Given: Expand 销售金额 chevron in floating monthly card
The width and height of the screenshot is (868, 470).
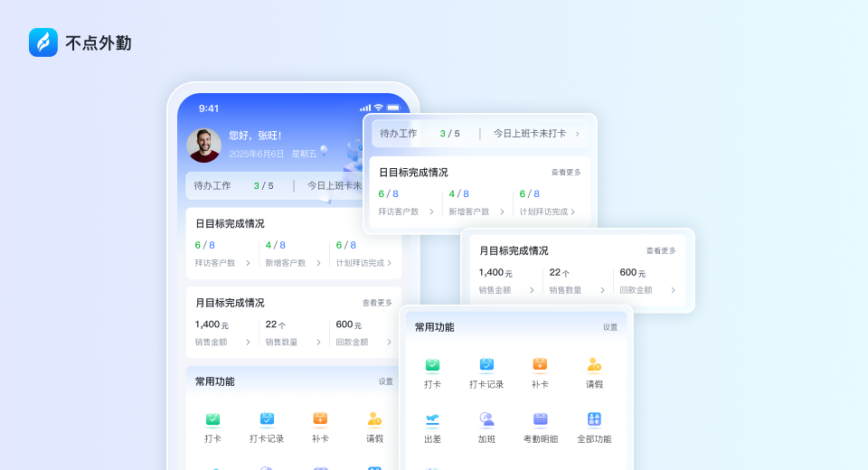Looking at the screenshot, I should tap(532, 290).
